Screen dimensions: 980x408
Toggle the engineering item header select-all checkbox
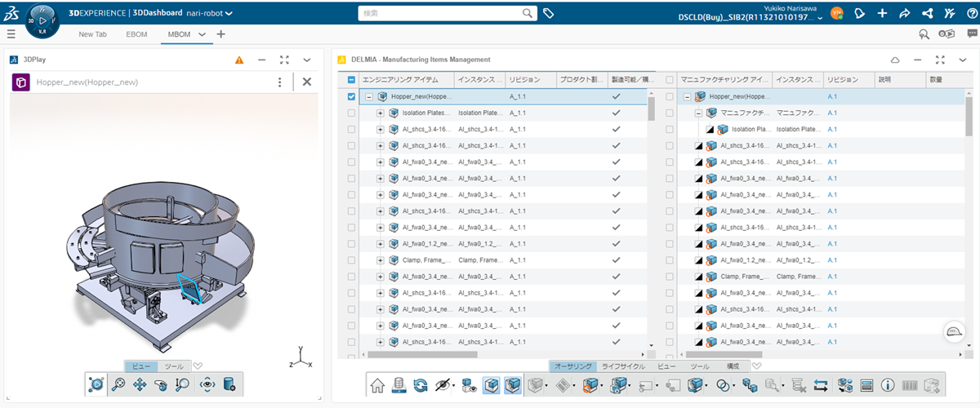[351, 80]
